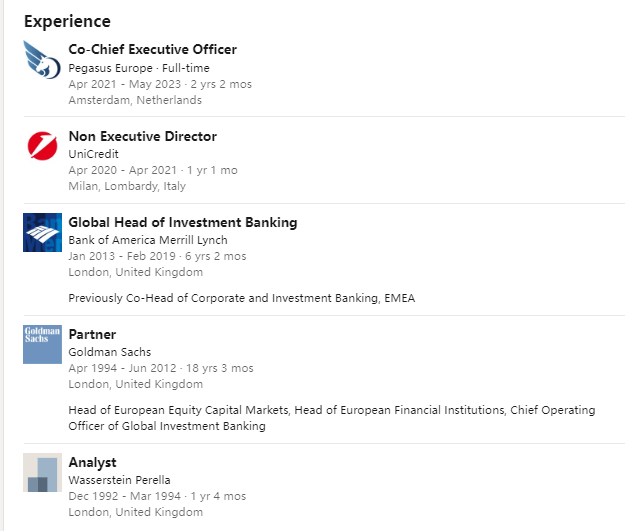Select the Previously Co-Head of Corporate description text
The image size is (625, 531).
(x=242, y=298)
